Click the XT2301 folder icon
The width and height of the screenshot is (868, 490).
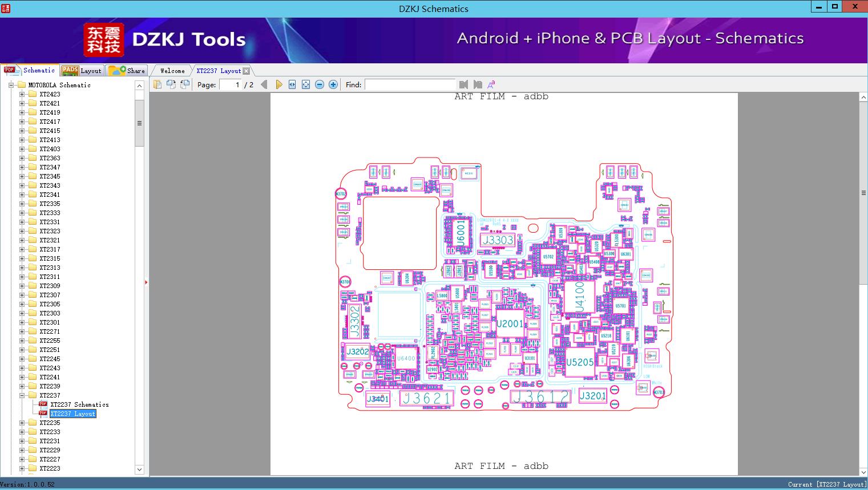pyautogui.click(x=33, y=322)
